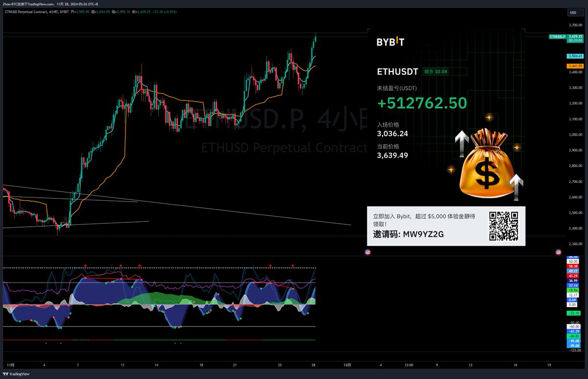The image size is (588, 379).
Task: Click the 11月 date label on time axis
Action: click(x=11, y=365)
